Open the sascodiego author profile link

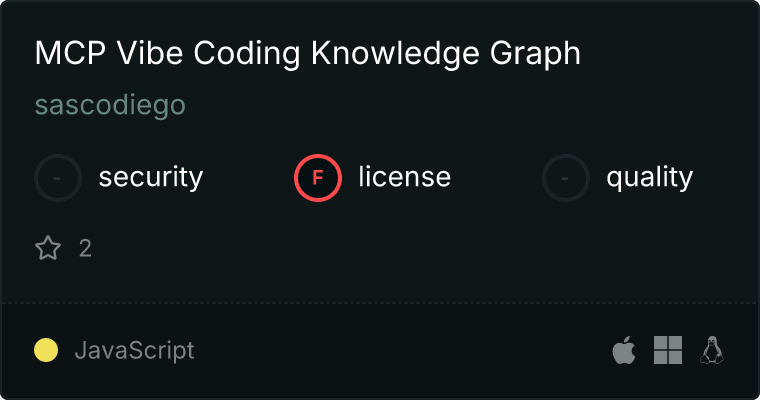tap(110, 105)
